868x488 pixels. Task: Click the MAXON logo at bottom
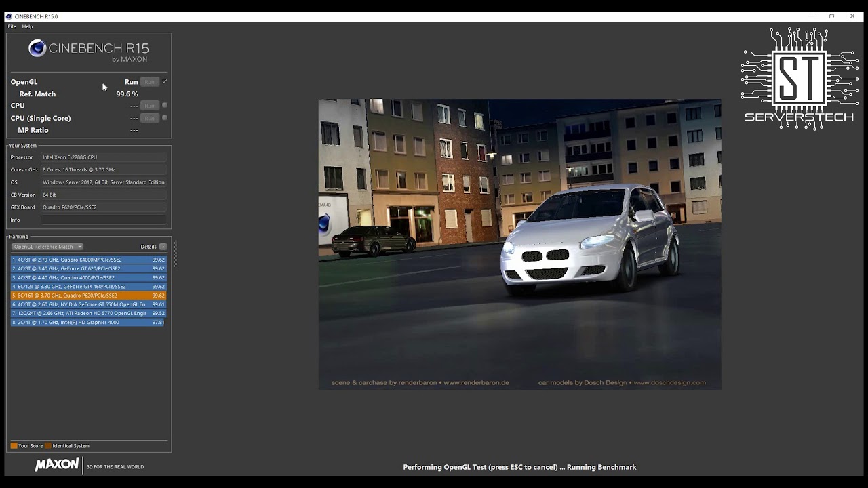(57, 465)
